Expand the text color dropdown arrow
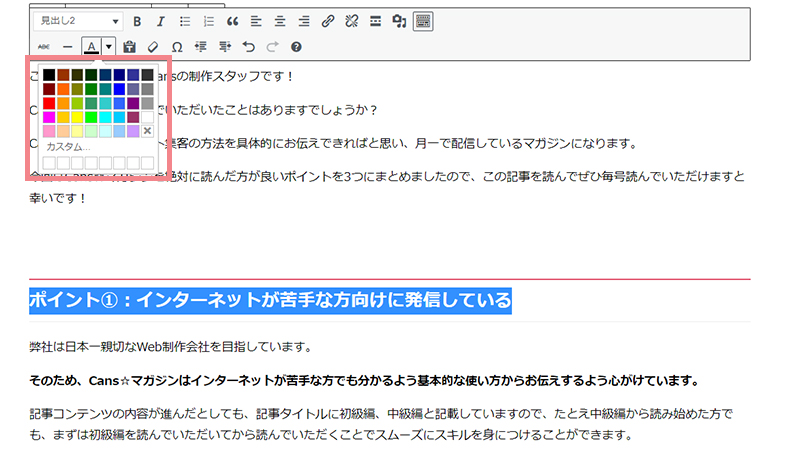 coord(108,46)
